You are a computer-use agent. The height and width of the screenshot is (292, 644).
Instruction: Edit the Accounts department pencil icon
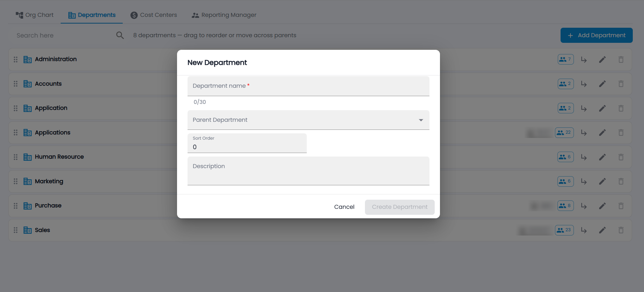[x=602, y=84]
